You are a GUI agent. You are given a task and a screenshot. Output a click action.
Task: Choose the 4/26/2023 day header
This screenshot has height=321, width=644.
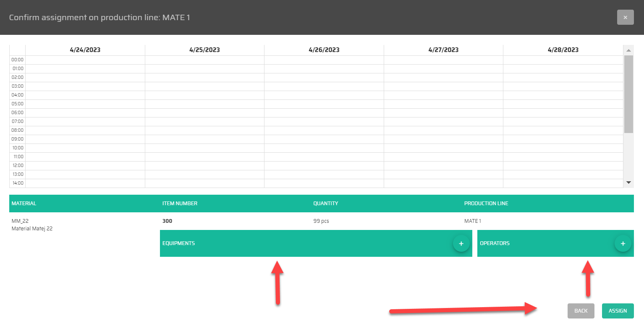(324, 50)
